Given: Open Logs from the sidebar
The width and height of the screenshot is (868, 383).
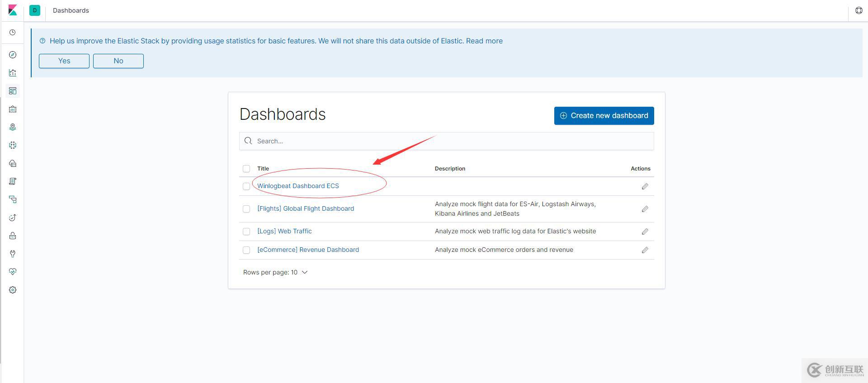Looking at the screenshot, I should point(13,181).
